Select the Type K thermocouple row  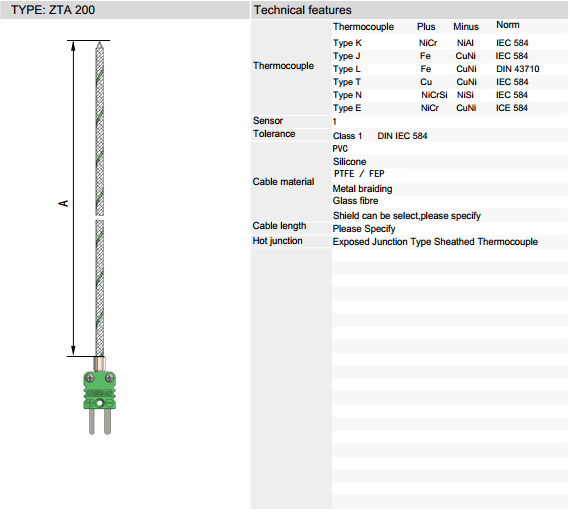coord(449,43)
